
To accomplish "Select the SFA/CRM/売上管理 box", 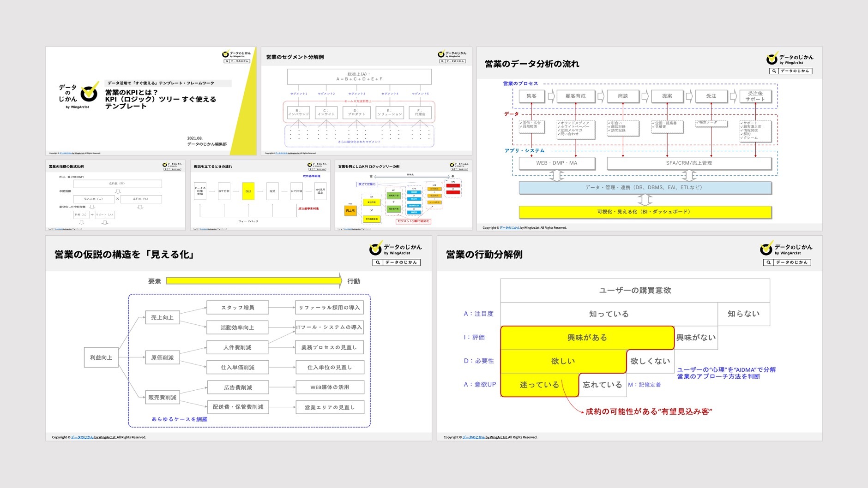I will point(689,163).
